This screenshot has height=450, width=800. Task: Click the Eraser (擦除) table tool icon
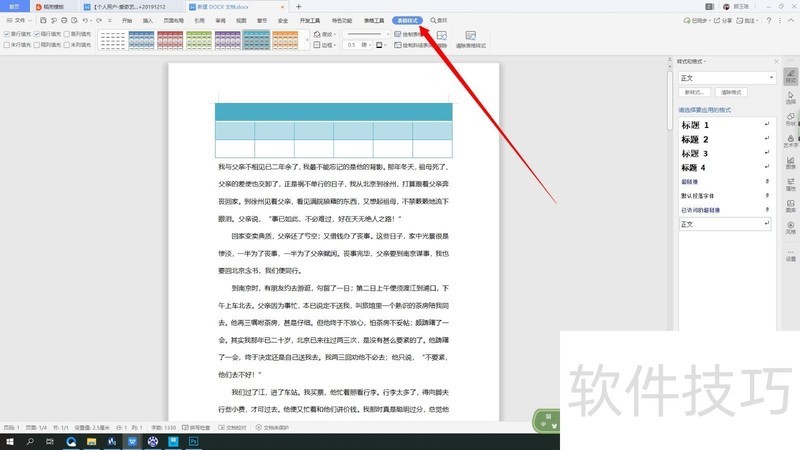pos(442,36)
